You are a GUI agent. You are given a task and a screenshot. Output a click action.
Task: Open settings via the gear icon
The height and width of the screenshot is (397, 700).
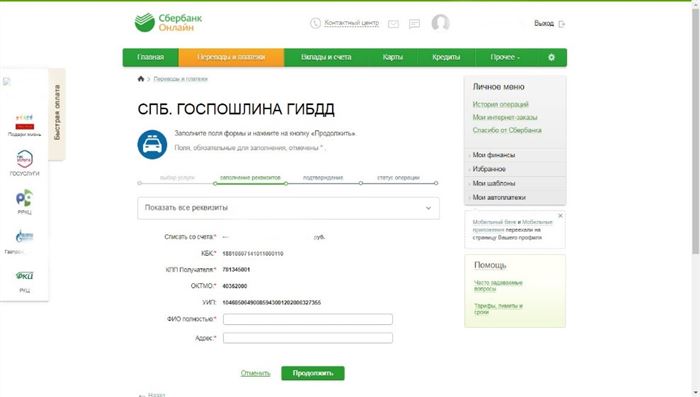pos(551,57)
